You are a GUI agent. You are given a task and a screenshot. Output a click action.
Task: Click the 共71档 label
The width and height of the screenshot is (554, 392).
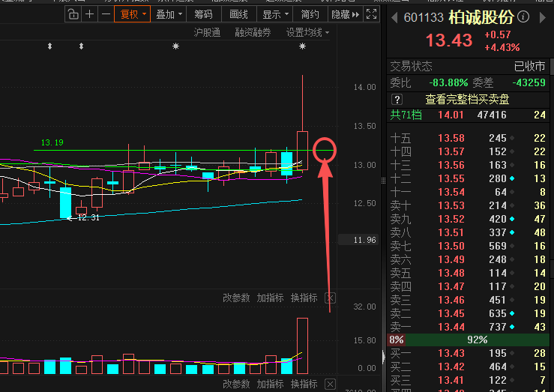pyautogui.click(x=406, y=115)
